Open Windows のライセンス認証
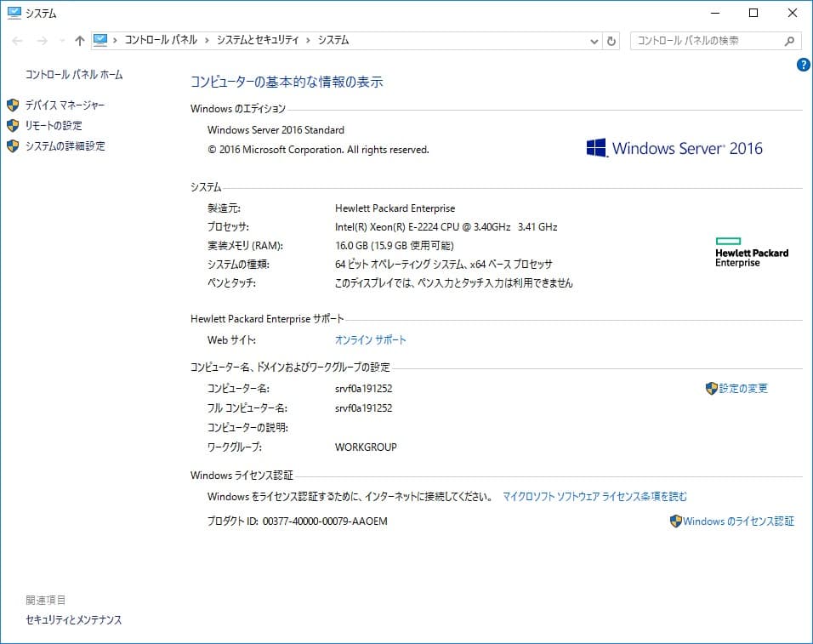Image resolution: width=813 pixels, height=644 pixels. (742, 521)
